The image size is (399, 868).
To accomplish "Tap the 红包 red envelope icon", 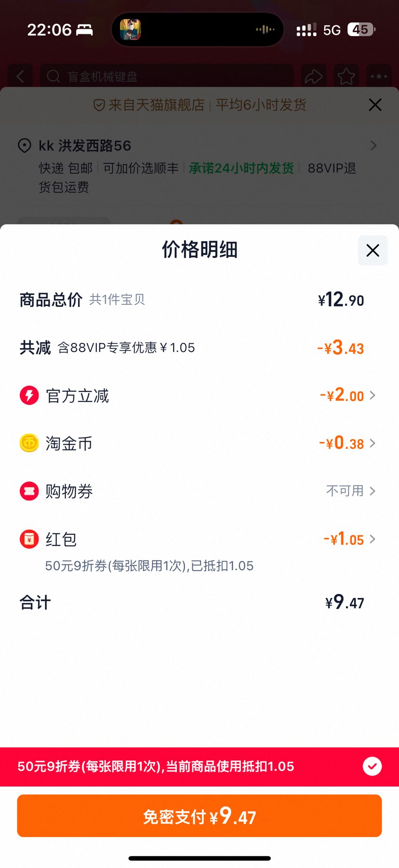I will click(29, 539).
